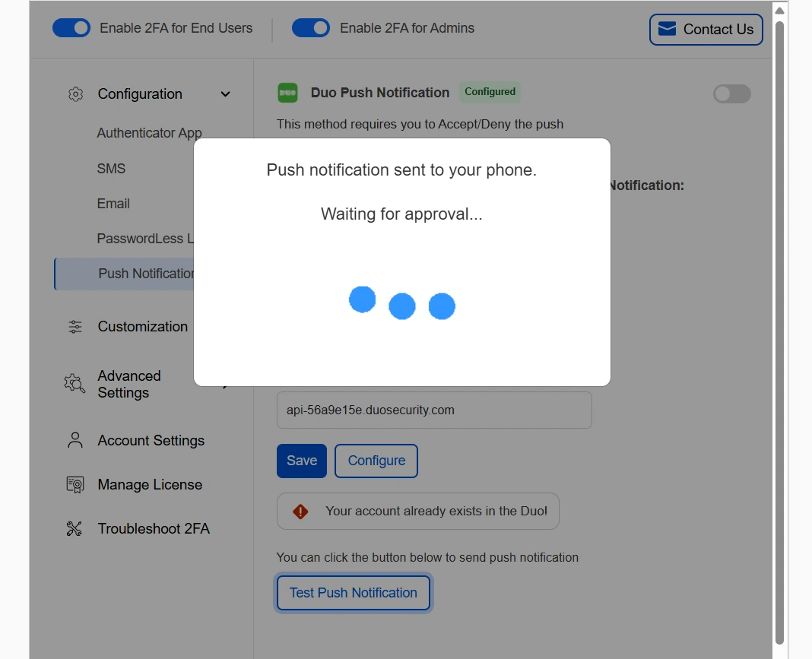Click the green Duo logo icon
The width and height of the screenshot is (812, 659).
click(x=287, y=93)
